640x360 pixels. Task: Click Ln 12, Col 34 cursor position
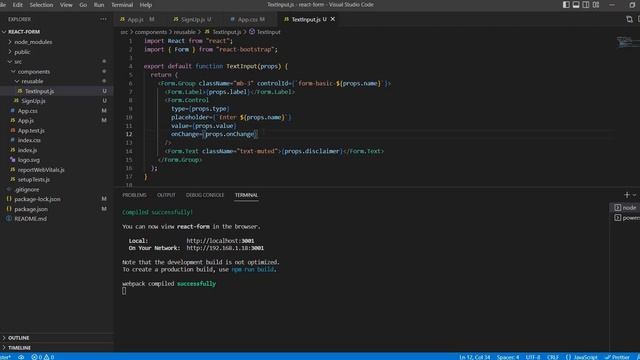point(474,357)
